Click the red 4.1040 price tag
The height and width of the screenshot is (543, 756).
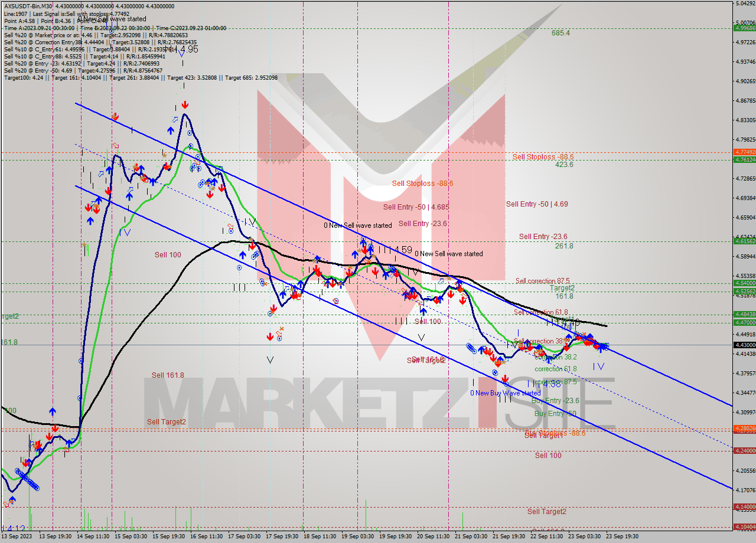[744, 526]
